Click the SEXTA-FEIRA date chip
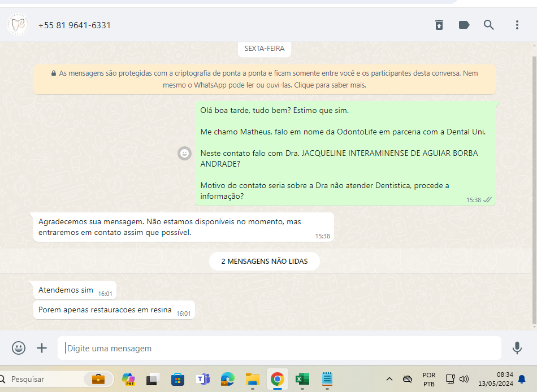Image resolution: width=537 pixels, height=392 pixels. coord(265,49)
